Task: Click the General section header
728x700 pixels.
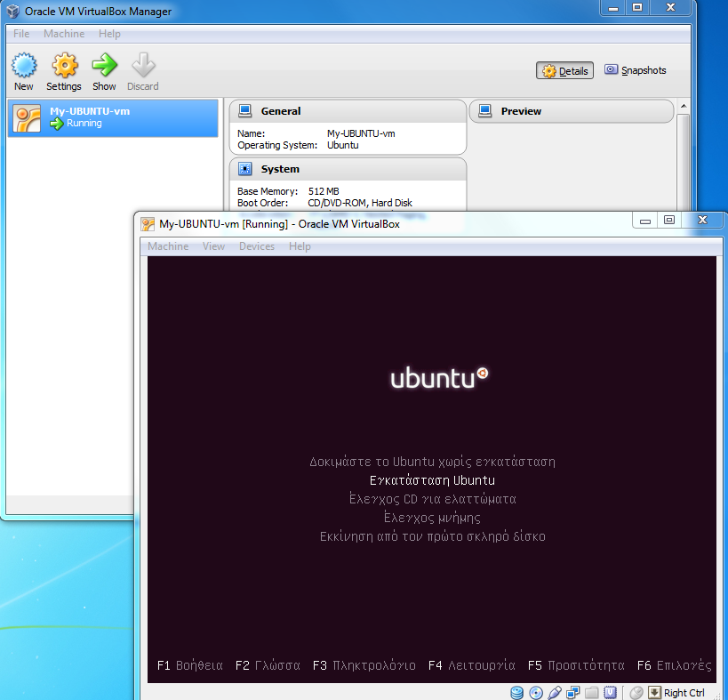Action: tap(348, 111)
